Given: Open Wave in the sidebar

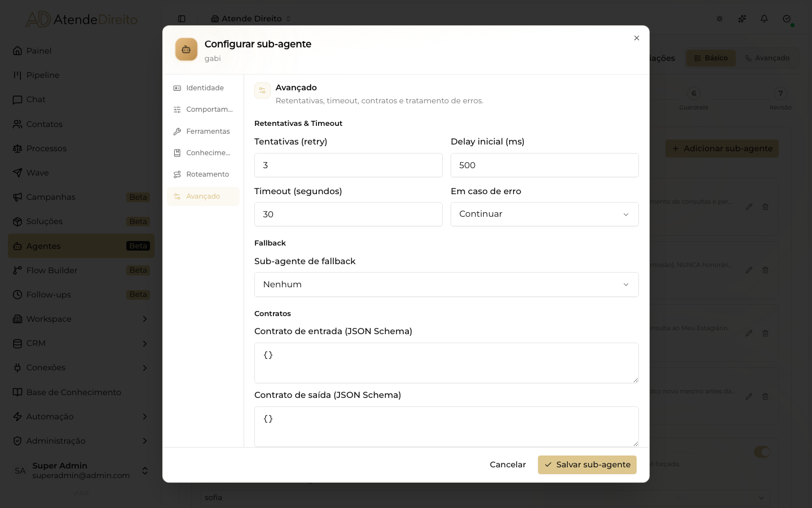Looking at the screenshot, I should [x=81, y=173].
